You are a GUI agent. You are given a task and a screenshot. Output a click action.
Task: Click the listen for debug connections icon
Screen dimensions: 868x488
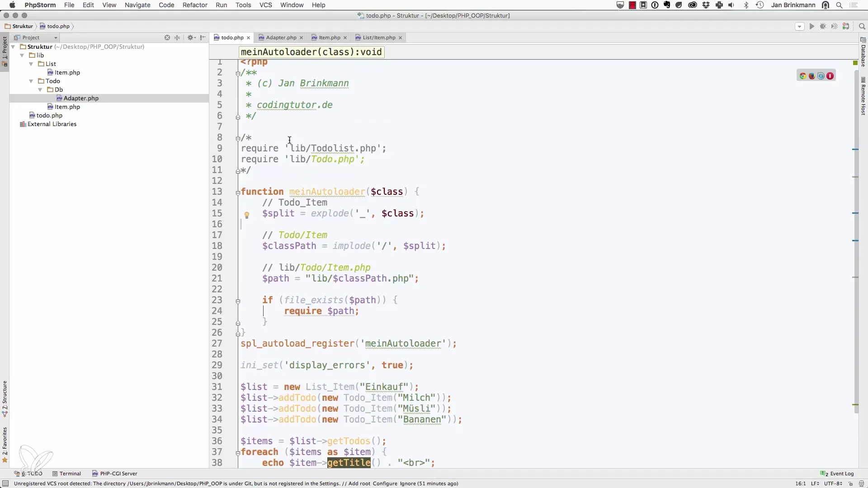pos(846,27)
